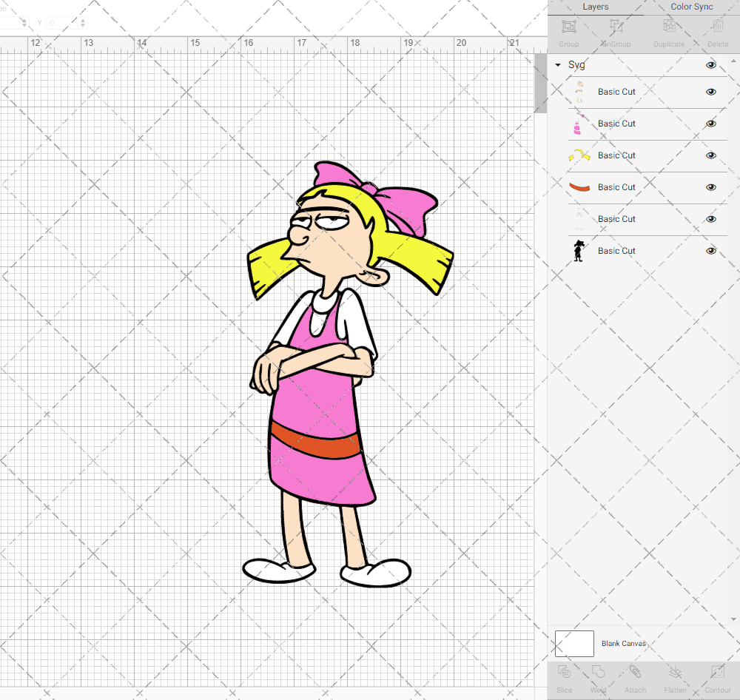Click the red stripe on the dress
Image resolution: width=740 pixels, height=700 pixels.
[315, 441]
